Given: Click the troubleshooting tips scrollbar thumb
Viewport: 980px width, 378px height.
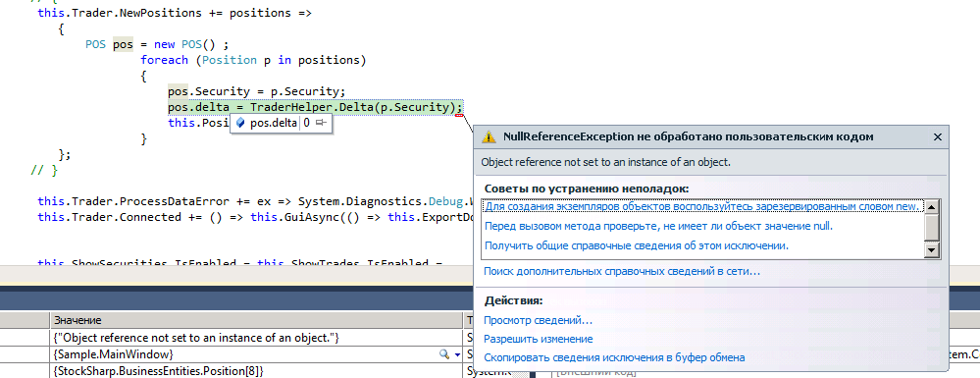Looking at the screenshot, I should tap(932, 227).
